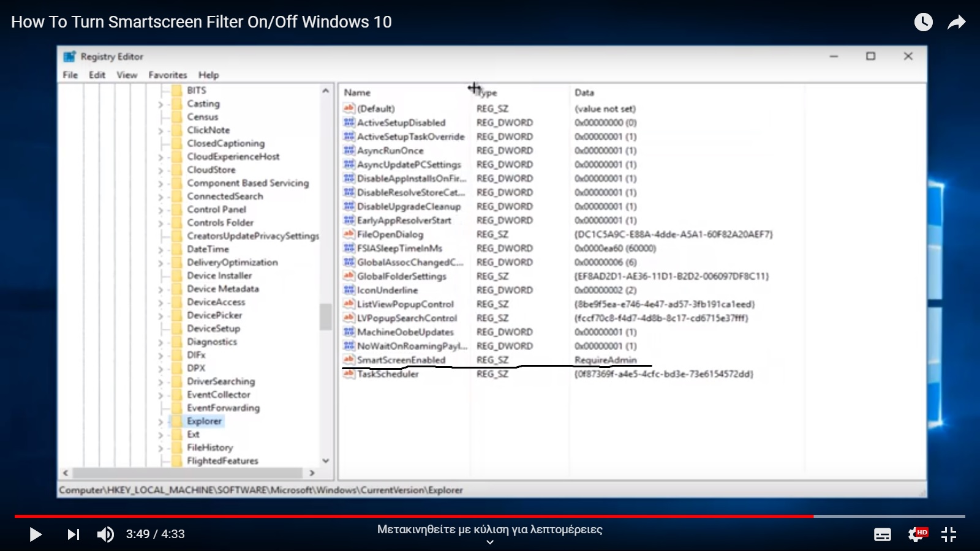The width and height of the screenshot is (980, 551).
Task: Open the File menu in Registry Editor
Action: [x=70, y=75]
